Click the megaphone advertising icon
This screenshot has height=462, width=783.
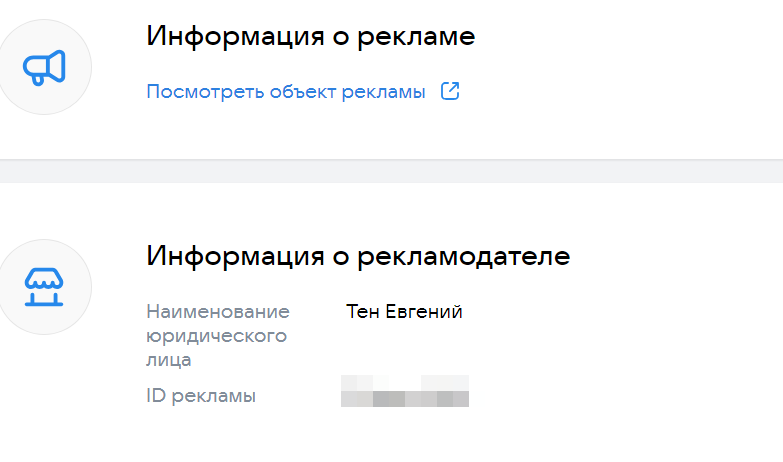coord(45,67)
